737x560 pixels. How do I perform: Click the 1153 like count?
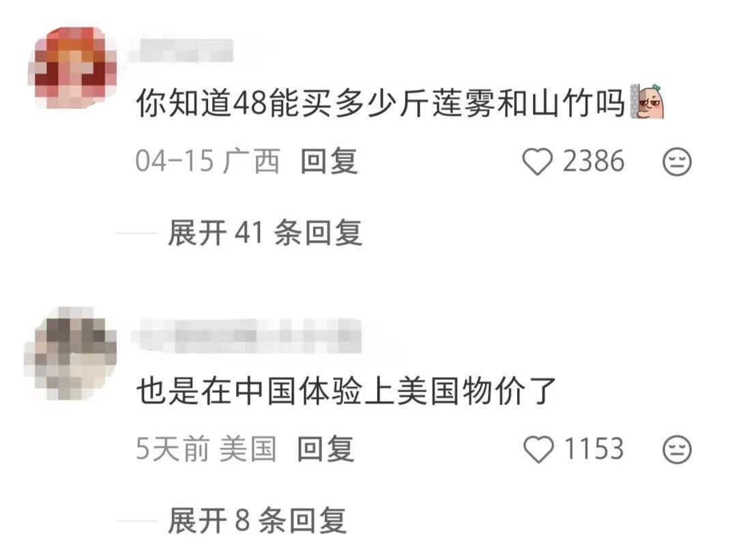[594, 449]
